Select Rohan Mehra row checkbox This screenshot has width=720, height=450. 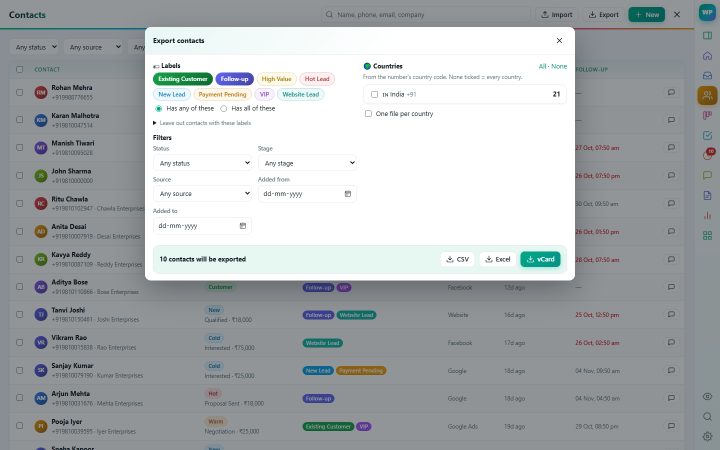pyautogui.click(x=19, y=92)
